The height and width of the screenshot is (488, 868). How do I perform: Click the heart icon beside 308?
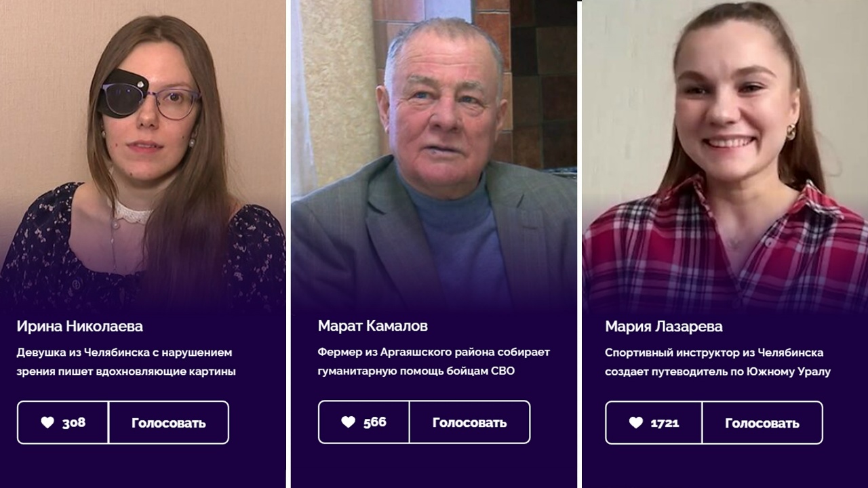pyautogui.click(x=47, y=422)
